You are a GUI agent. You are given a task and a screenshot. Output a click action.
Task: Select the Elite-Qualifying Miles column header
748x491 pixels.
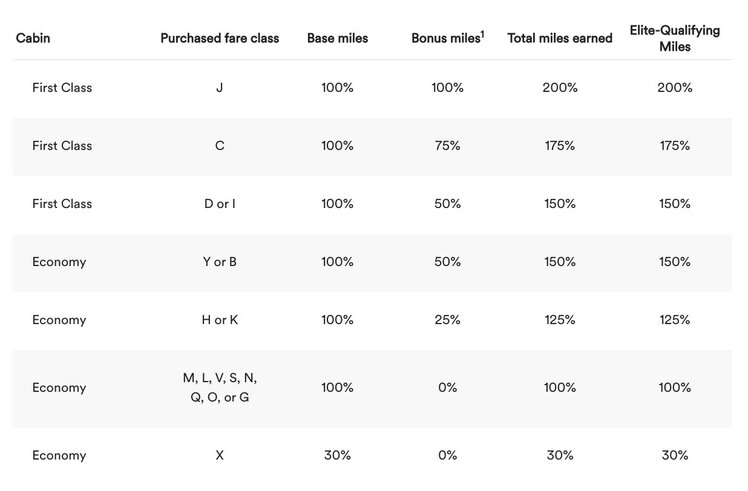click(x=675, y=38)
